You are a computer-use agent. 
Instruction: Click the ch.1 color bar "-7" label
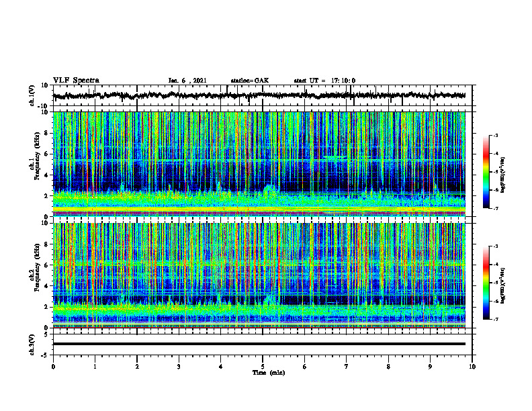495,209
